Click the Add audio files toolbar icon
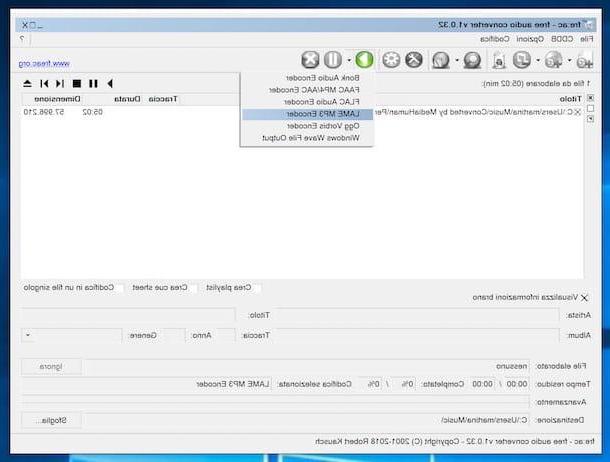This screenshot has height=462, width=610. (584, 60)
